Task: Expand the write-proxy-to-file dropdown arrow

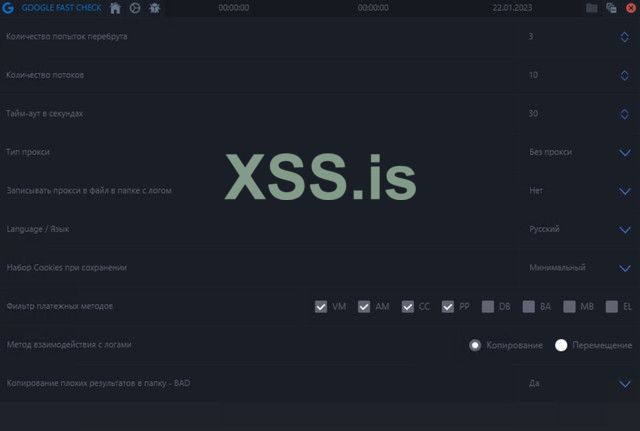Action: pyautogui.click(x=625, y=191)
